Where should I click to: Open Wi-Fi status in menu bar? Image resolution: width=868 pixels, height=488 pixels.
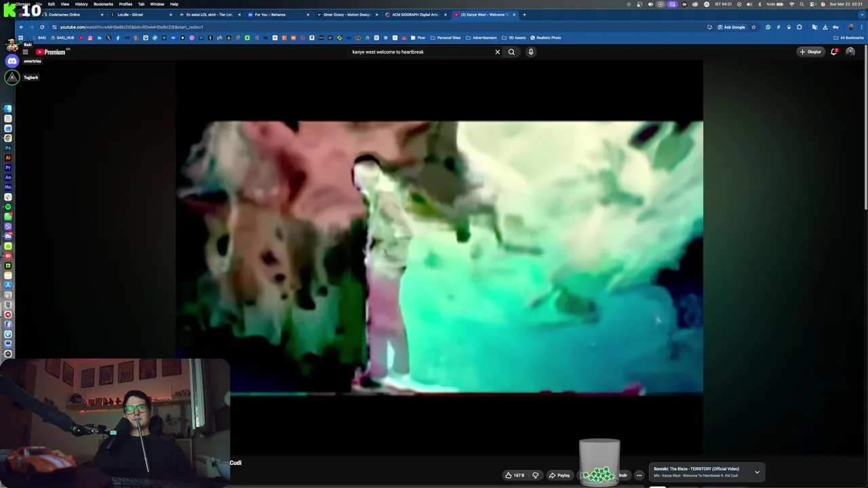coord(791,4)
